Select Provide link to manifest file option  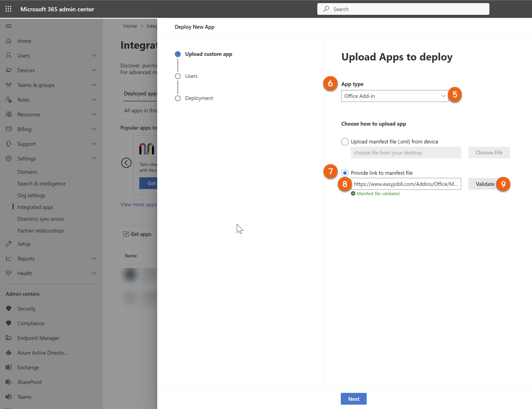coord(345,173)
